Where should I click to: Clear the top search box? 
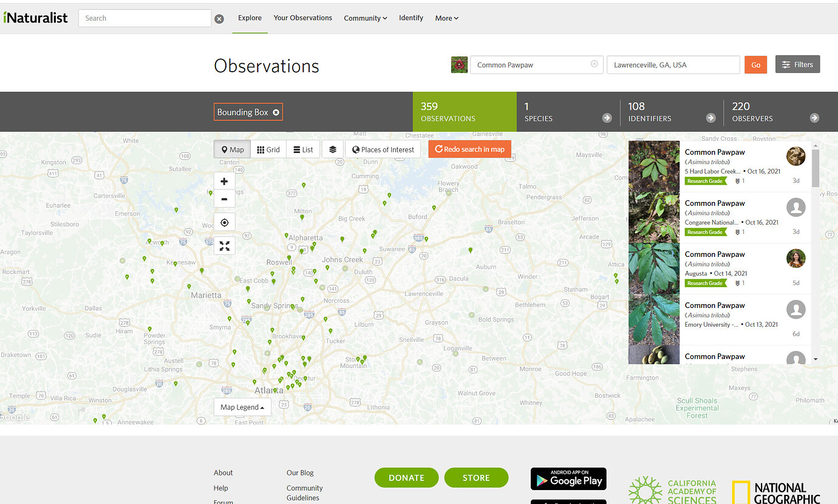[x=219, y=19]
